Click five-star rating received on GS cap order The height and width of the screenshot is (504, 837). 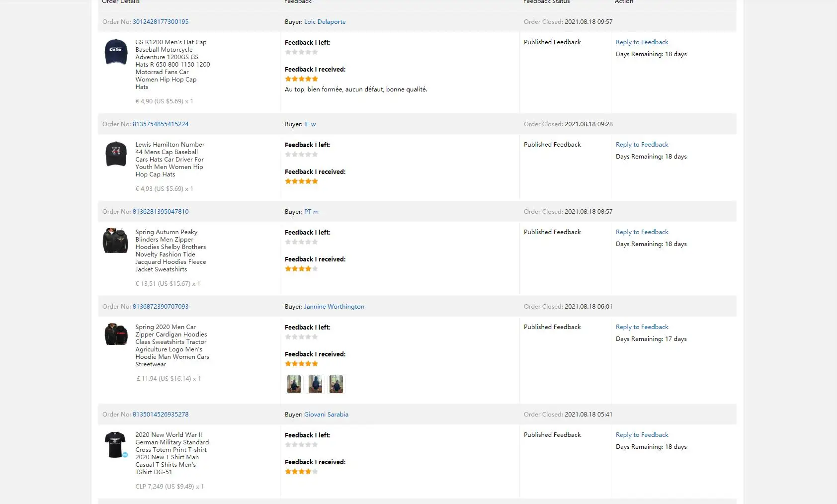(x=301, y=79)
